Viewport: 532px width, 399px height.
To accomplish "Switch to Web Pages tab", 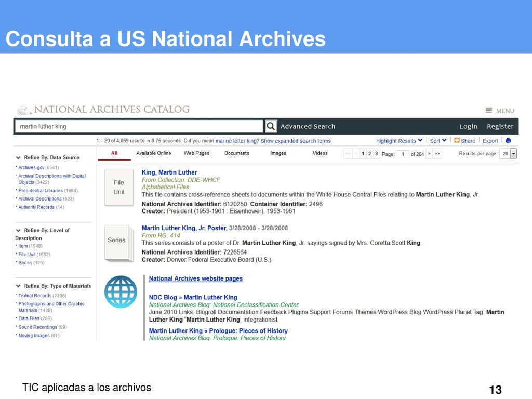I will [196, 153].
